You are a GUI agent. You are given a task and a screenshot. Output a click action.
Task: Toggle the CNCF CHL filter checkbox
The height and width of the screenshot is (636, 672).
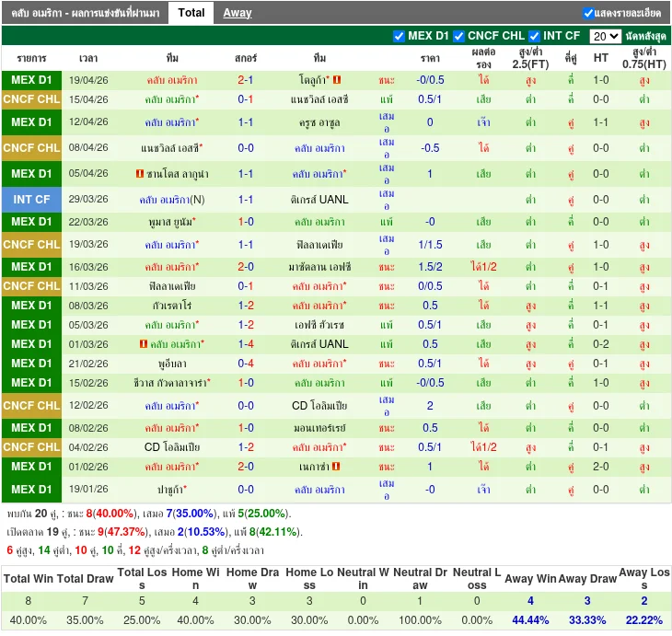(460, 36)
